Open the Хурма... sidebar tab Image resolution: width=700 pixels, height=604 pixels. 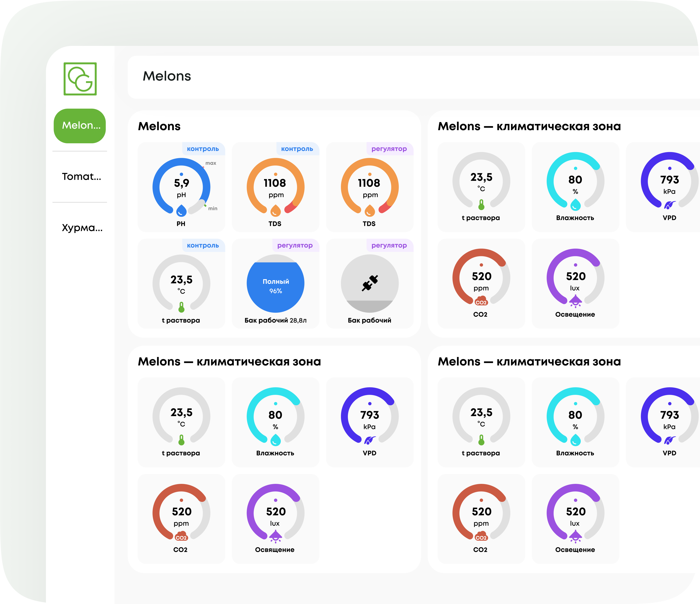tap(82, 228)
